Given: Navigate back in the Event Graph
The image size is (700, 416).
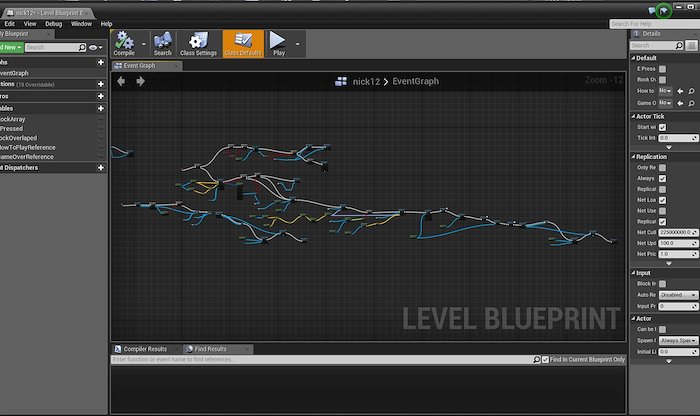Looking at the screenshot, I should (121, 81).
